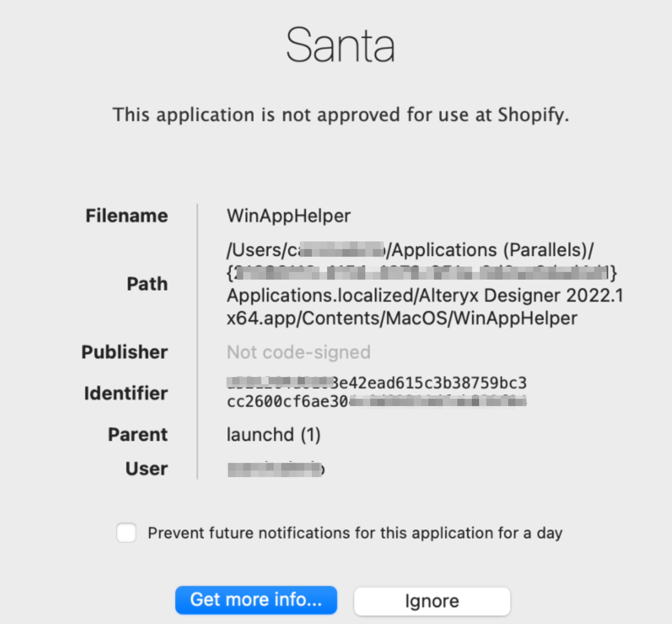Select the WinAppHelper filename value

(x=288, y=216)
